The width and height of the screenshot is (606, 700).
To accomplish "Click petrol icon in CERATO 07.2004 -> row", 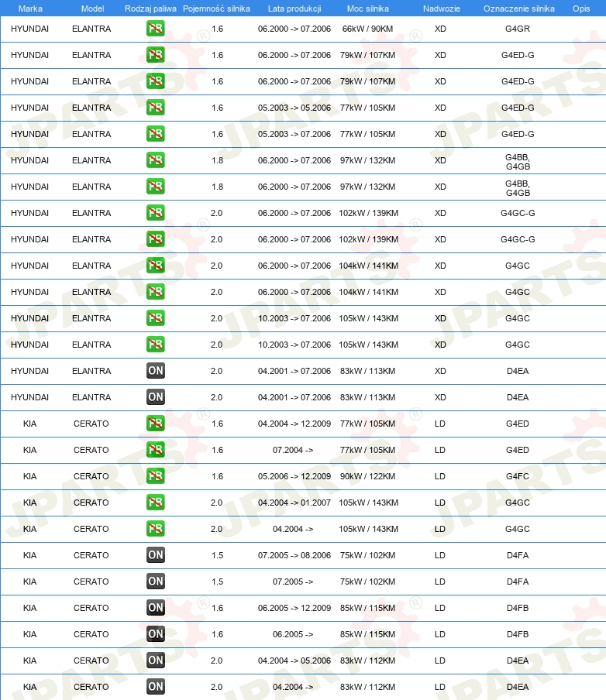I will pos(156,450).
